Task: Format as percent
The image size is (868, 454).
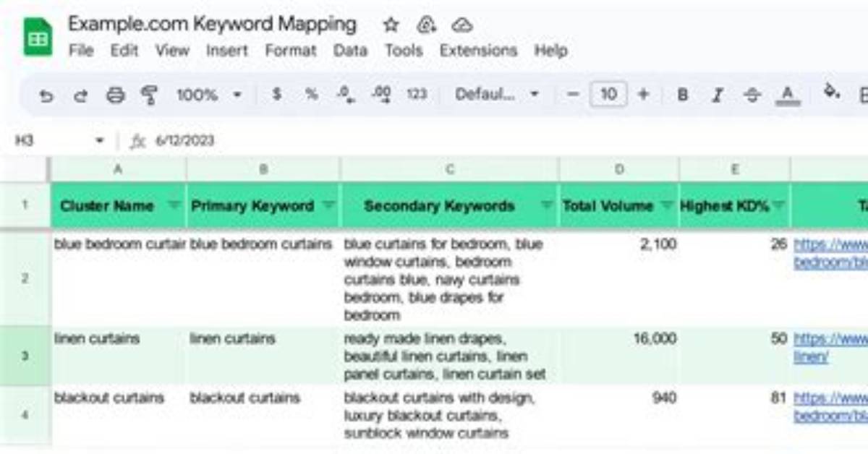Action: pos(311,94)
